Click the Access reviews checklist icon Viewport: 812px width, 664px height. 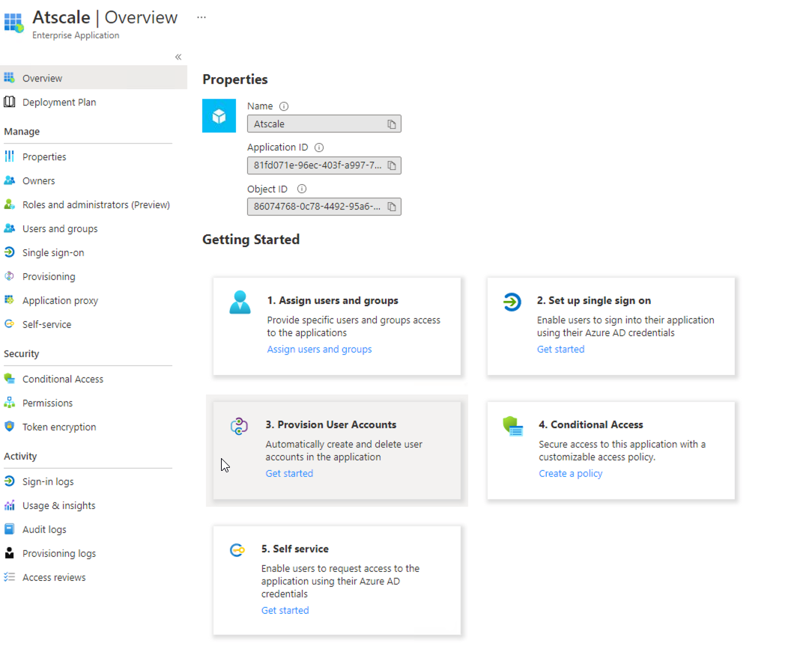click(9, 577)
